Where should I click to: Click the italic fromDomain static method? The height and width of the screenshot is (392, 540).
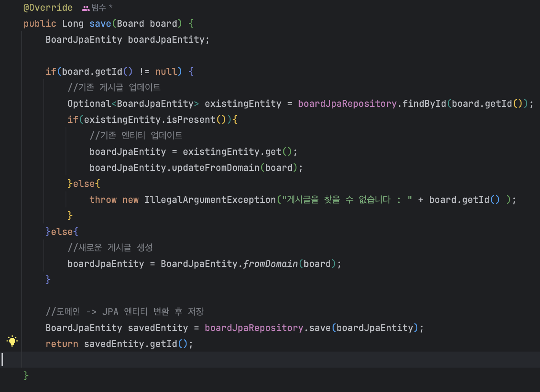pos(270,264)
